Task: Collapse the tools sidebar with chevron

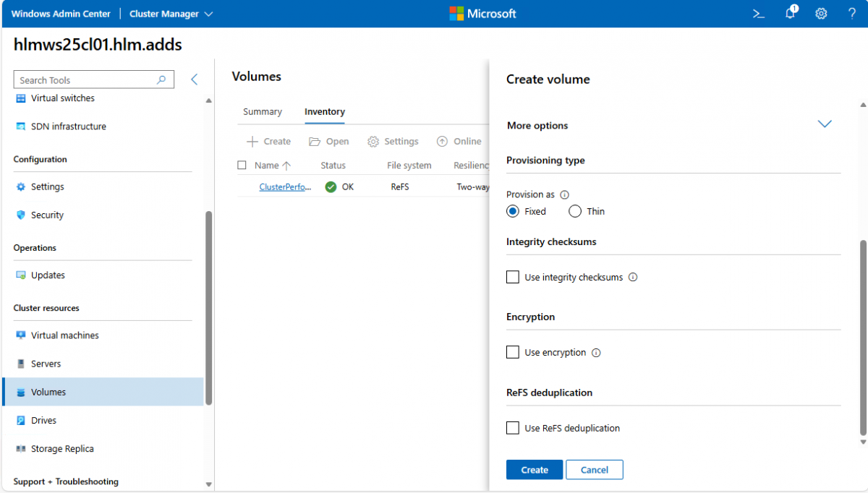Action: 194,80
